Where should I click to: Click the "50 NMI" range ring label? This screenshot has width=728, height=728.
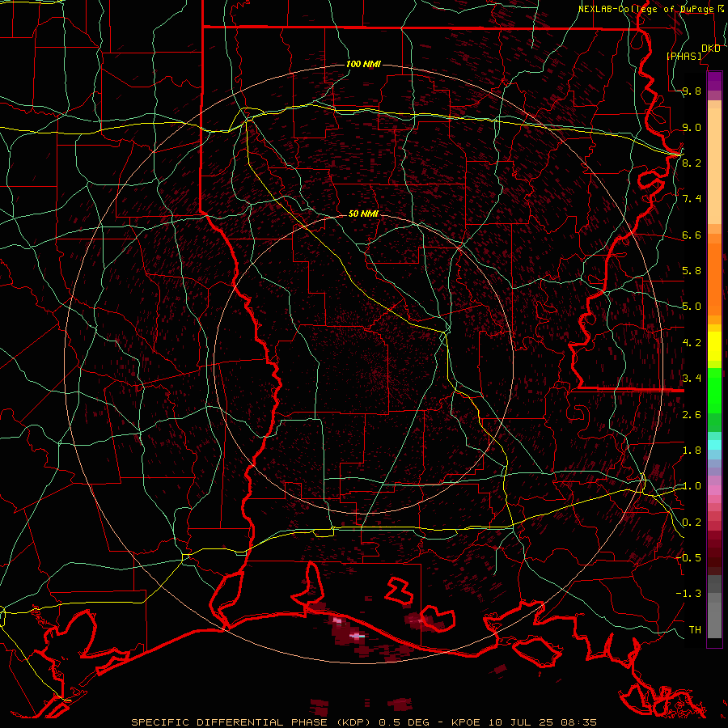click(x=363, y=214)
